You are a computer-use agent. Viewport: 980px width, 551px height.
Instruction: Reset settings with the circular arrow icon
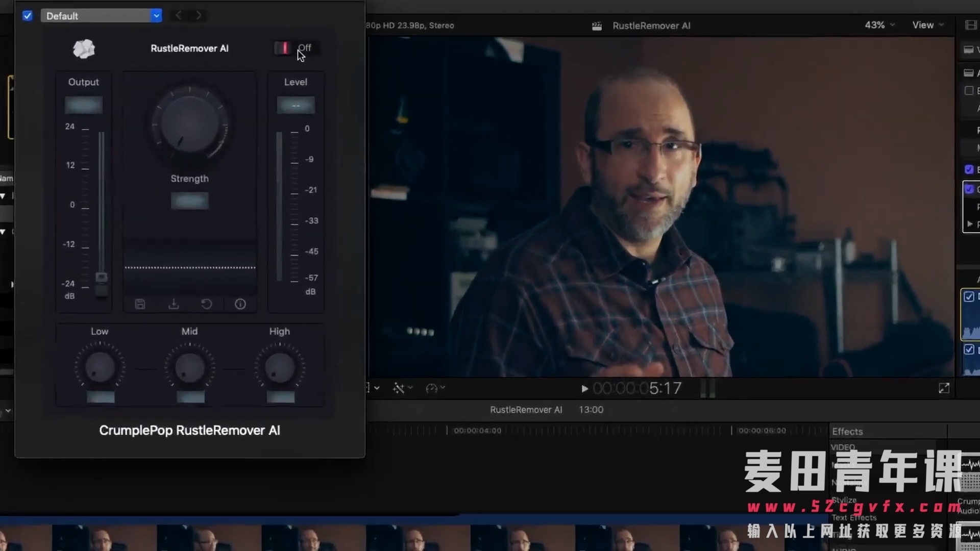click(206, 305)
